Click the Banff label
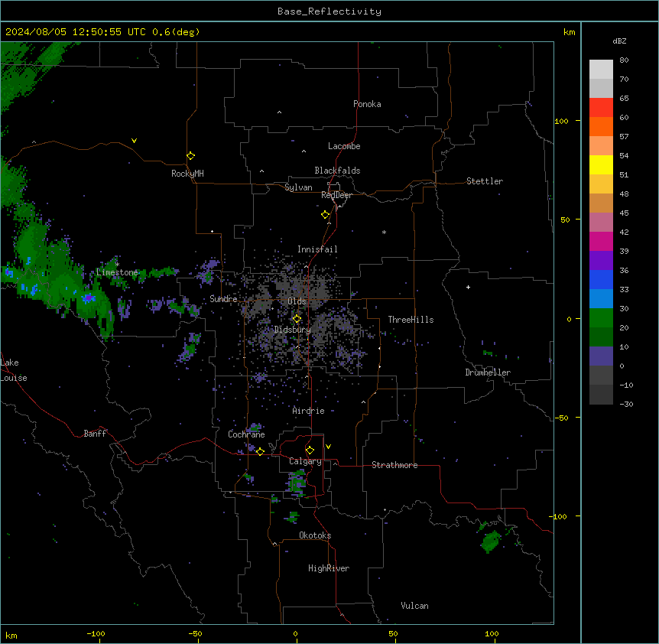 coord(95,434)
